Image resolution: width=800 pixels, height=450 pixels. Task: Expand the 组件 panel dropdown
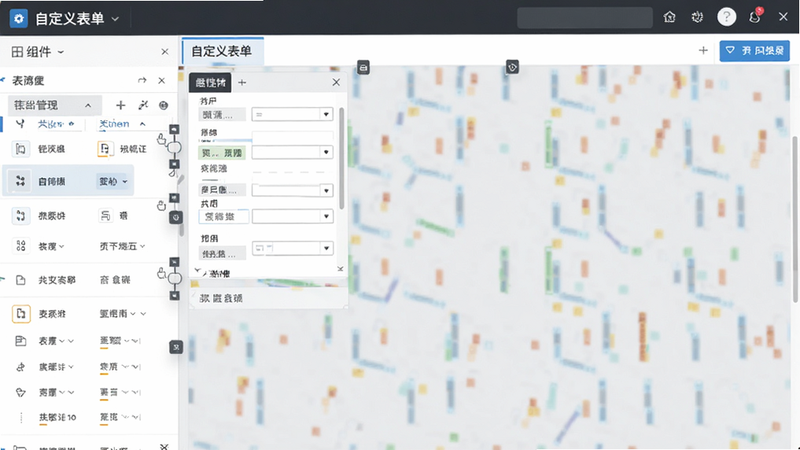click(61, 52)
